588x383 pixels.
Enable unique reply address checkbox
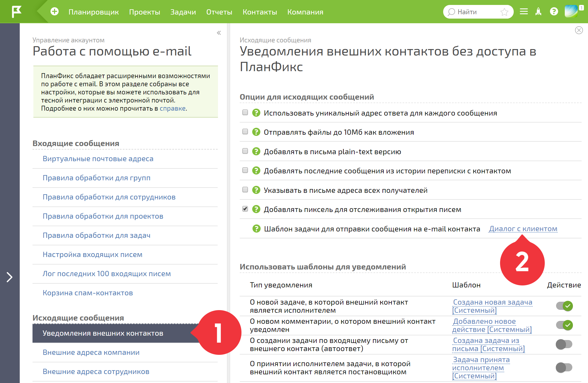[x=245, y=112]
